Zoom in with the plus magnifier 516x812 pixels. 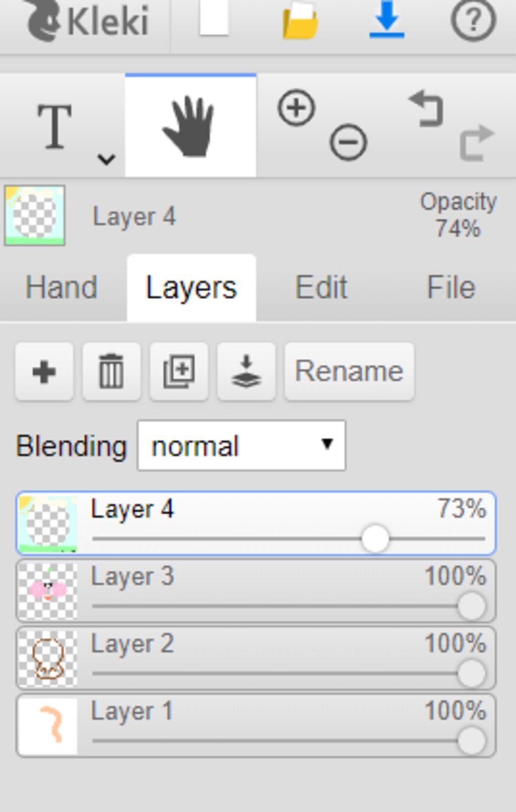click(296, 107)
